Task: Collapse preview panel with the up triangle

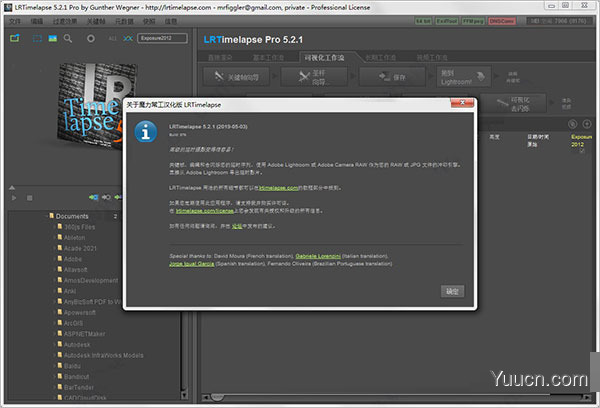Action: click(x=12, y=188)
